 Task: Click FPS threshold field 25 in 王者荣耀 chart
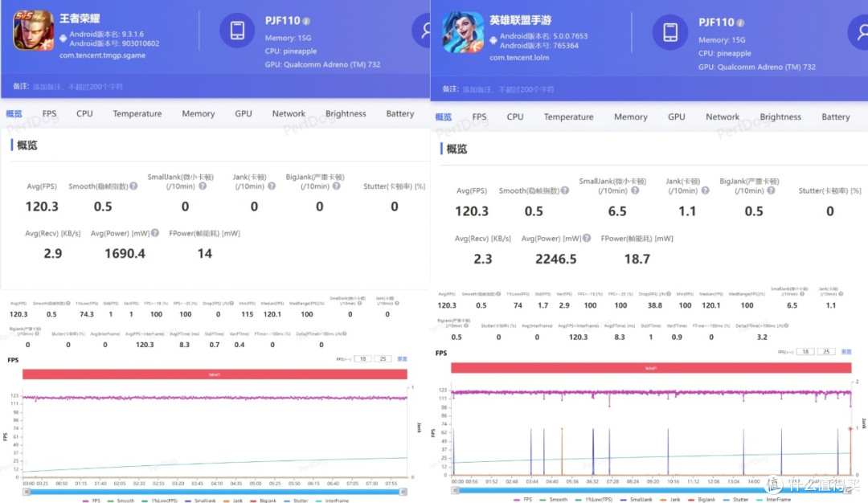point(383,358)
